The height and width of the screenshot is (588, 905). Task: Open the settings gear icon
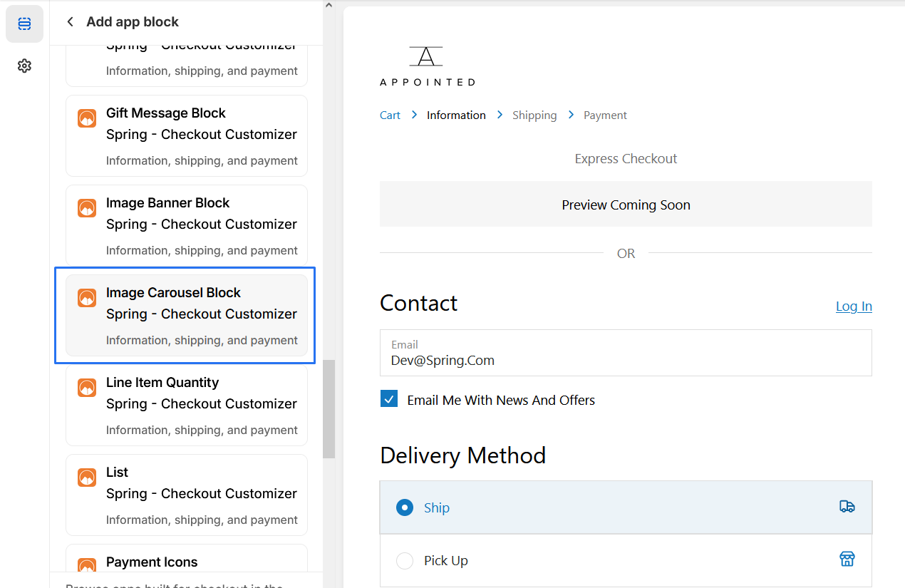(x=24, y=66)
